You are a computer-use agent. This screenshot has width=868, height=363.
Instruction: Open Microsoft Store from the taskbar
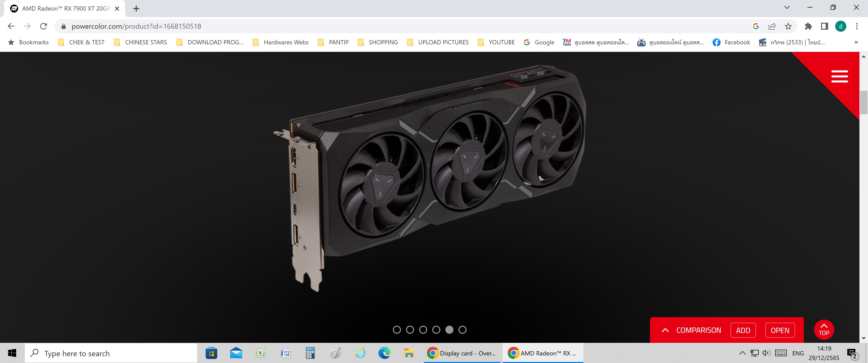click(x=211, y=353)
